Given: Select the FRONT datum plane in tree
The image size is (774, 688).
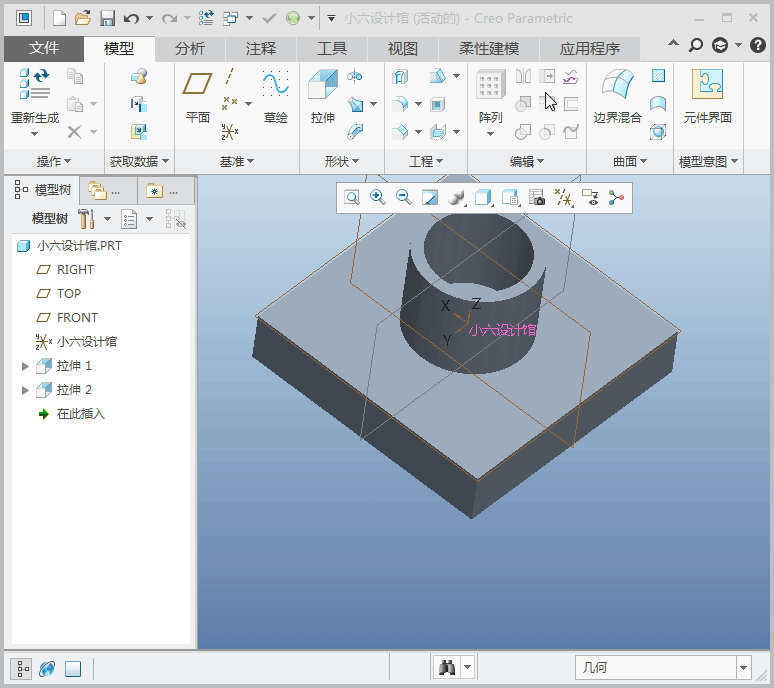Looking at the screenshot, I should pyautogui.click(x=77, y=318).
